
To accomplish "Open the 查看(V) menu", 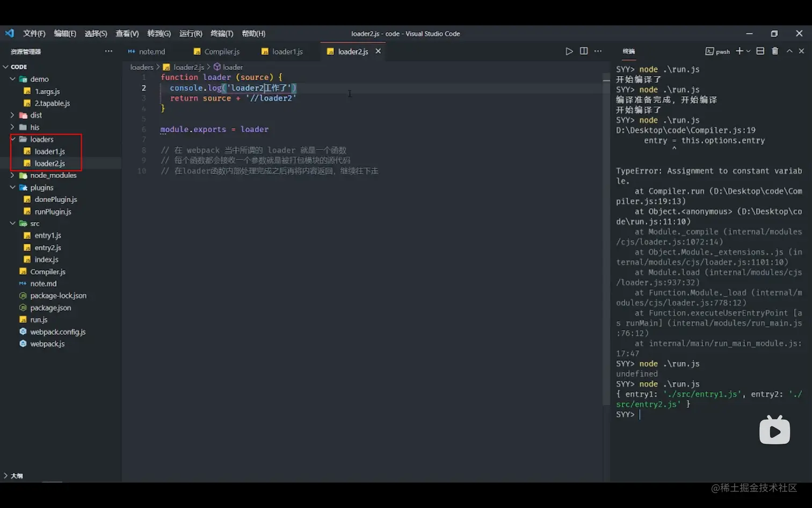I will pyautogui.click(x=127, y=33).
